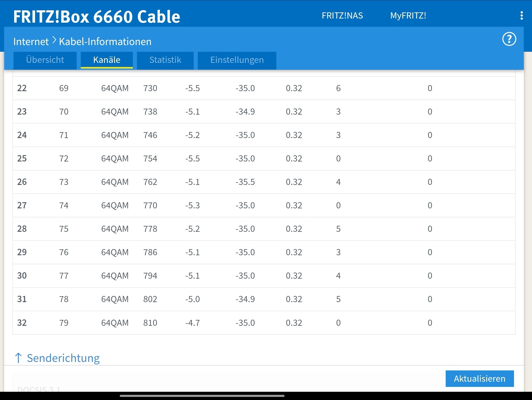The width and height of the screenshot is (532, 400).
Task: Click power level -4.7 in row 32
Action: (x=193, y=323)
